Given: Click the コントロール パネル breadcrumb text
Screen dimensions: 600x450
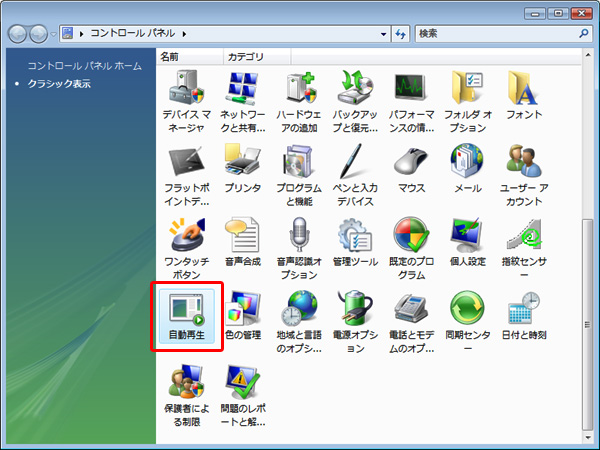Looking at the screenshot, I should click(x=133, y=33).
